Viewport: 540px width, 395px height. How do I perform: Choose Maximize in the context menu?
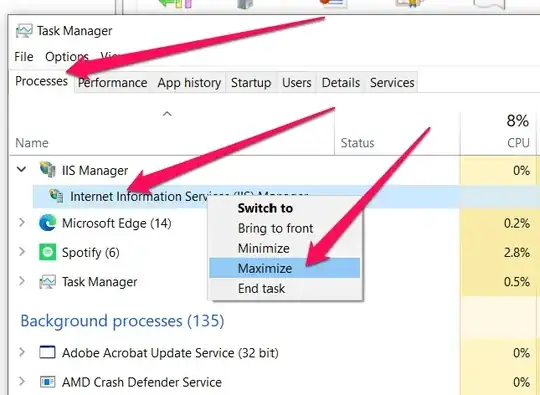click(284, 268)
